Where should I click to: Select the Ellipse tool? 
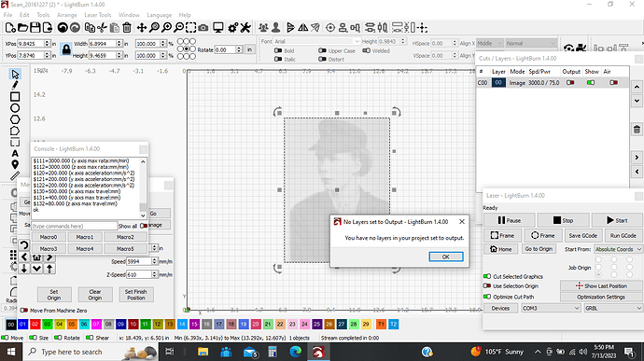15,108
